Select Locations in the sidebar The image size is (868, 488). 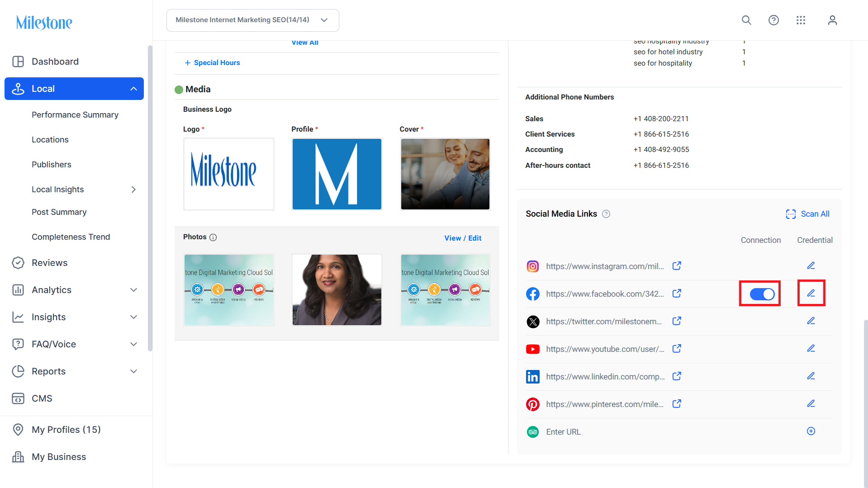(50, 140)
